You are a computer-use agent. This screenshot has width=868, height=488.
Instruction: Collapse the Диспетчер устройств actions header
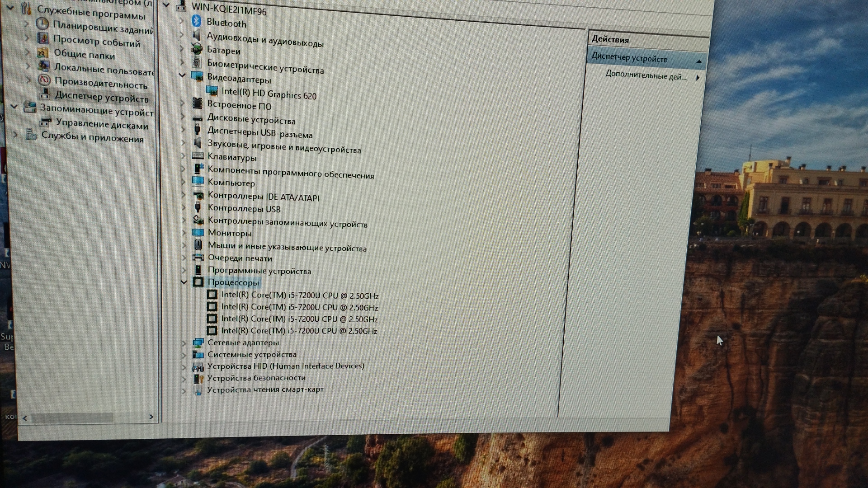[699, 61]
